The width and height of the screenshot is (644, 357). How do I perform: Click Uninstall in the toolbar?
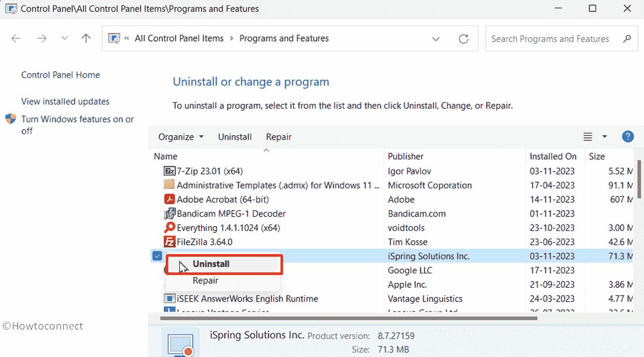tap(235, 137)
